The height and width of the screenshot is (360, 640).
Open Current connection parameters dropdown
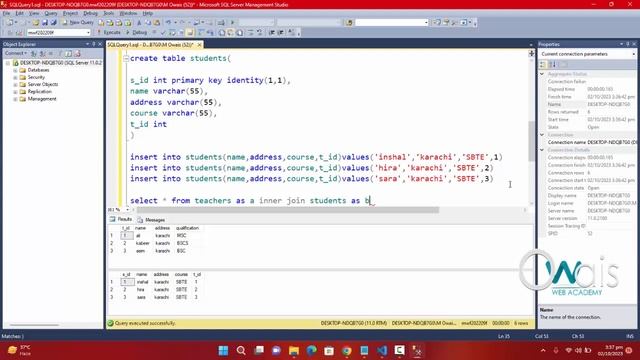point(633,54)
